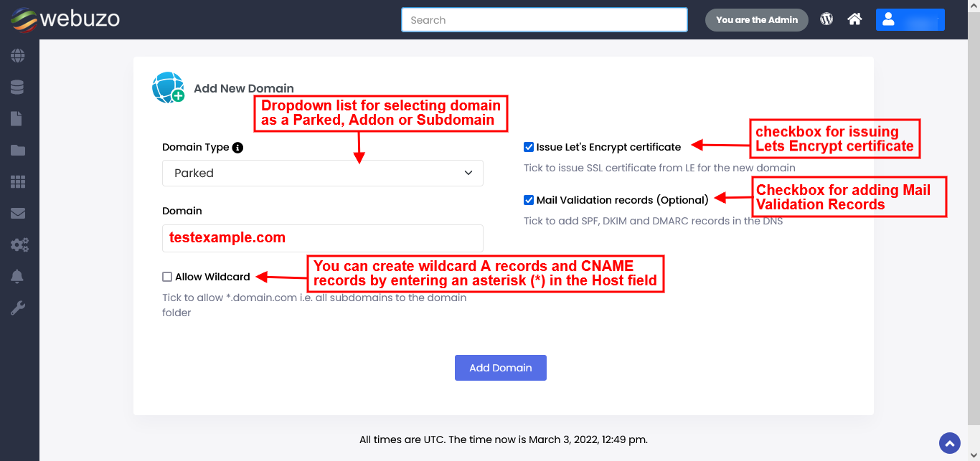Open the Domain Type dropdown showing Parked
This screenshot has width=980, height=461.
(x=322, y=173)
